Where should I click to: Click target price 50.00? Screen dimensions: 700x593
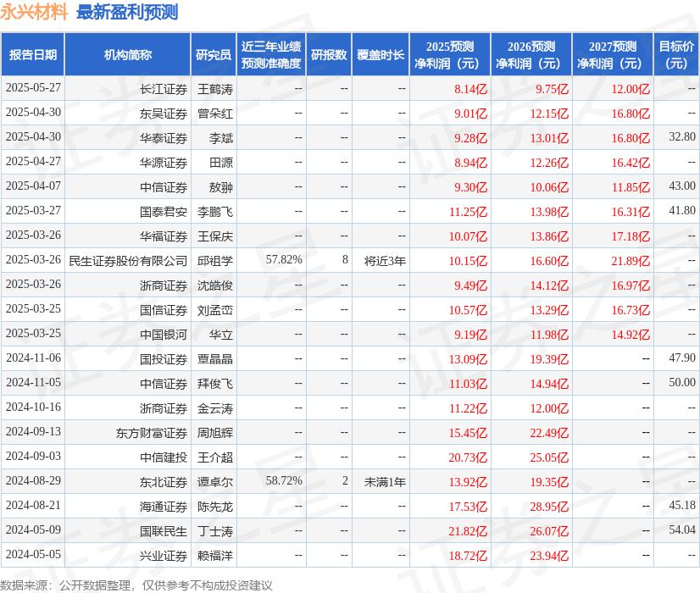coord(682,382)
